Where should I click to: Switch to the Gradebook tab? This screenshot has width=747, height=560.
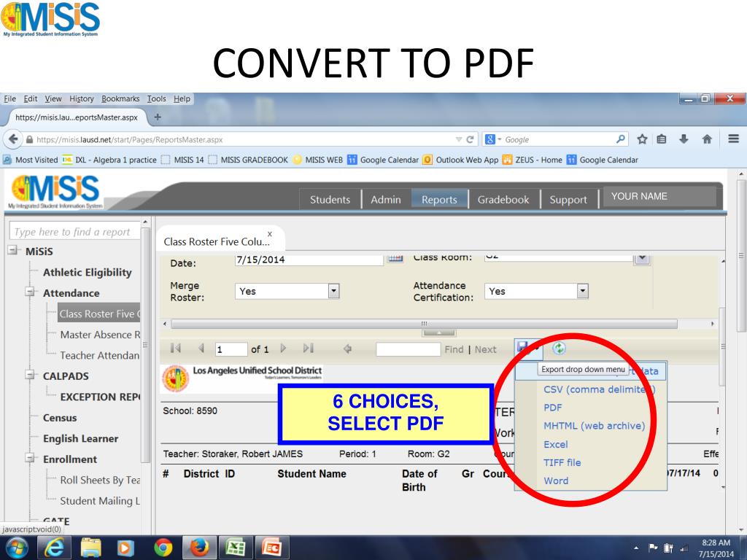coord(503,200)
